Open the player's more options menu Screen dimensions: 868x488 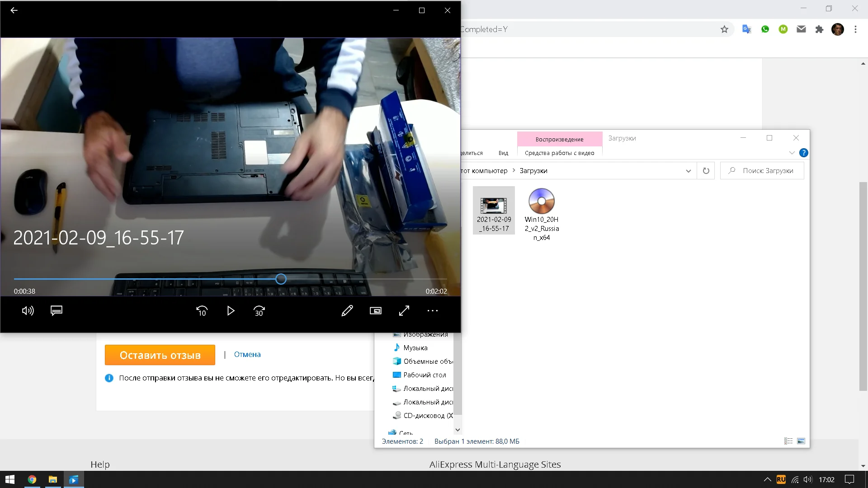pyautogui.click(x=433, y=311)
